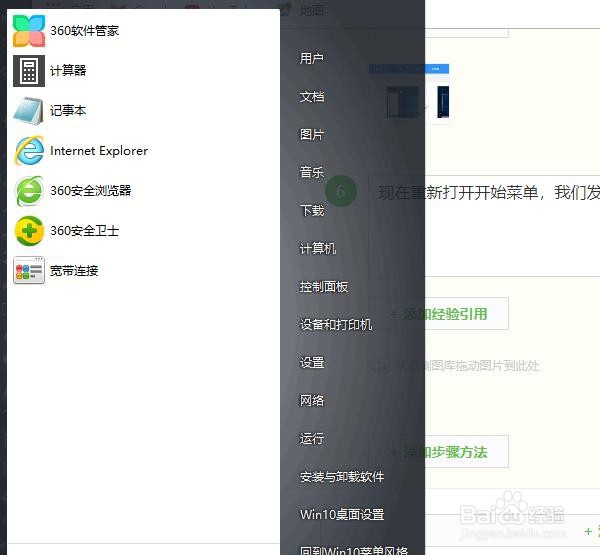Screen dimensions: 600x555
Task: Open the 文档 folder entry
Action: (312, 96)
